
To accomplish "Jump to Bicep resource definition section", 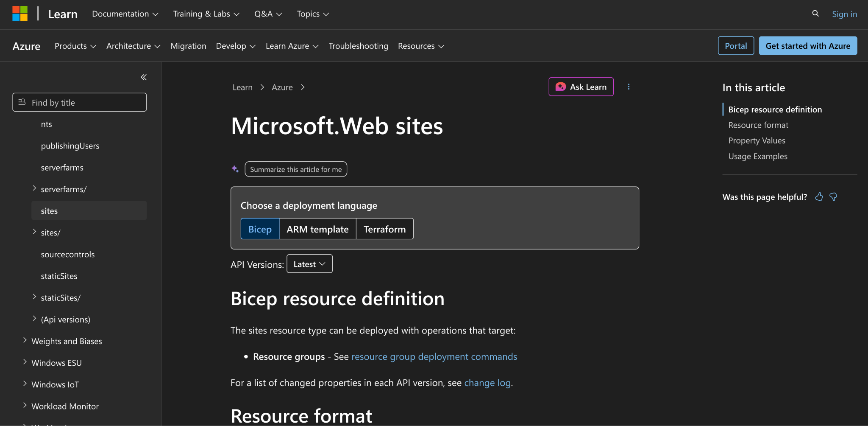I will coord(775,109).
